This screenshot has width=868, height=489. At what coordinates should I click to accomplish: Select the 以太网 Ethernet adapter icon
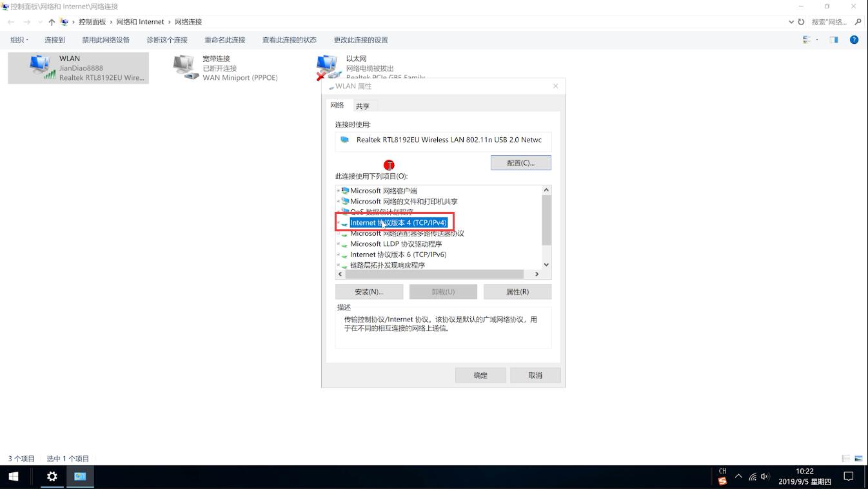click(329, 67)
